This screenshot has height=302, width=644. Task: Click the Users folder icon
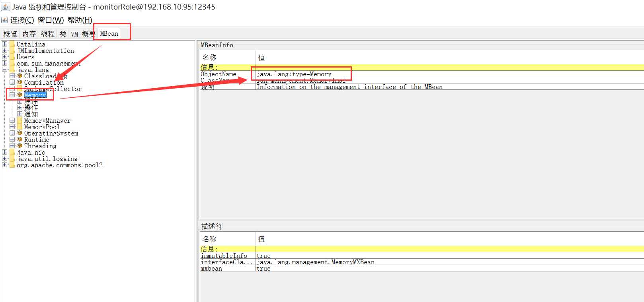pos(12,57)
